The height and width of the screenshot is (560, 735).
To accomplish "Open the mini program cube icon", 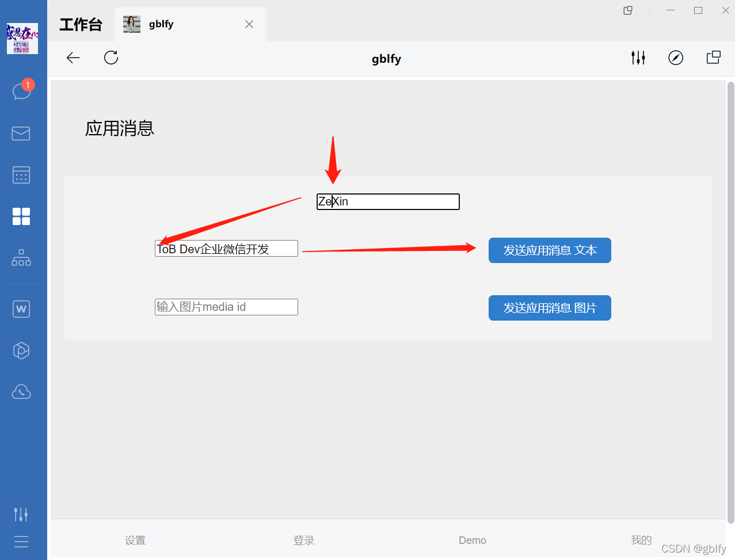I will click(21, 350).
